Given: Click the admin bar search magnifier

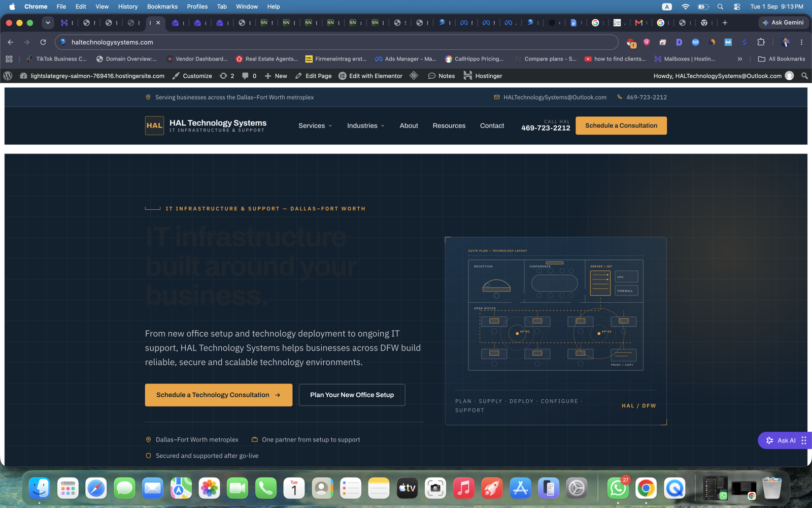Looking at the screenshot, I should pyautogui.click(x=804, y=76).
